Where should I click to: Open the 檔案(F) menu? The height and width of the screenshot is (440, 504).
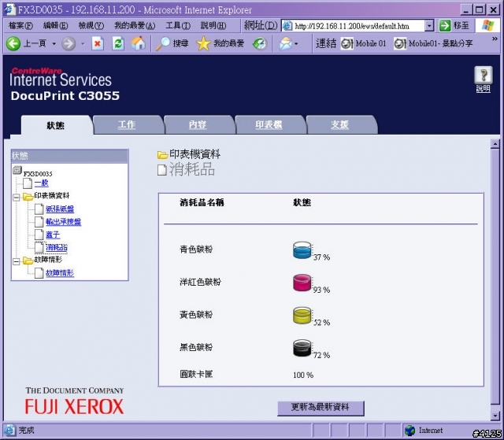coord(21,26)
